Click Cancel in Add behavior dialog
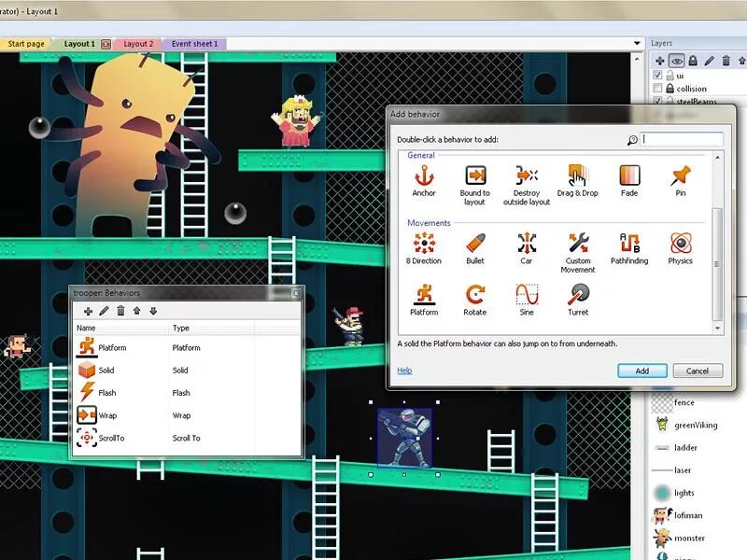 coord(698,371)
